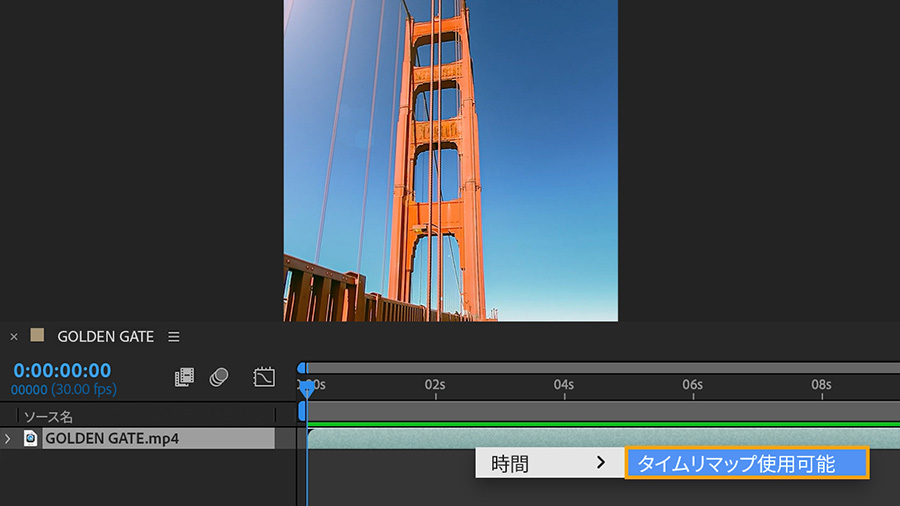Toggle the frame blending switch icon
Viewport: 900px width, 506px height.
(184, 377)
